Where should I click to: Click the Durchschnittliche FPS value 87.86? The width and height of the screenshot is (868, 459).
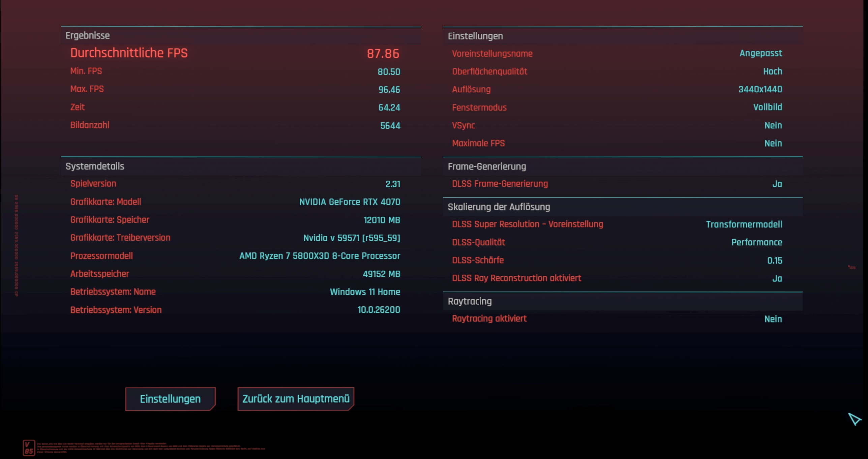pyautogui.click(x=383, y=54)
